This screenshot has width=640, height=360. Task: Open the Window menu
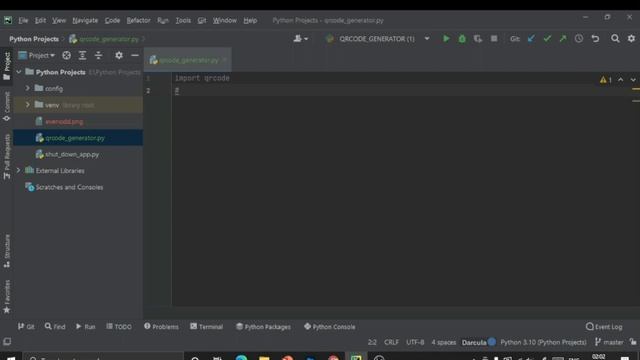coord(224,20)
